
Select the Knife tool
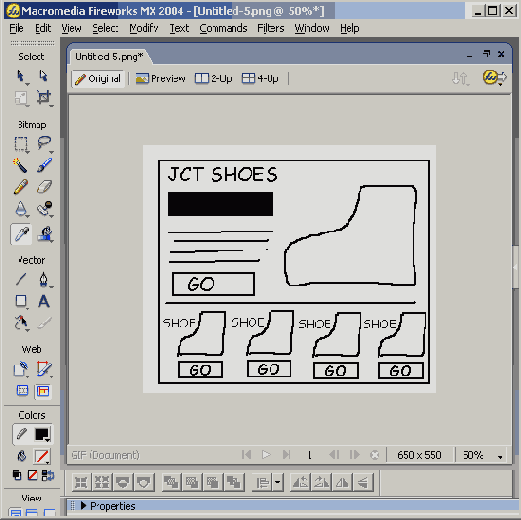pyautogui.click(x=44, y=323)
